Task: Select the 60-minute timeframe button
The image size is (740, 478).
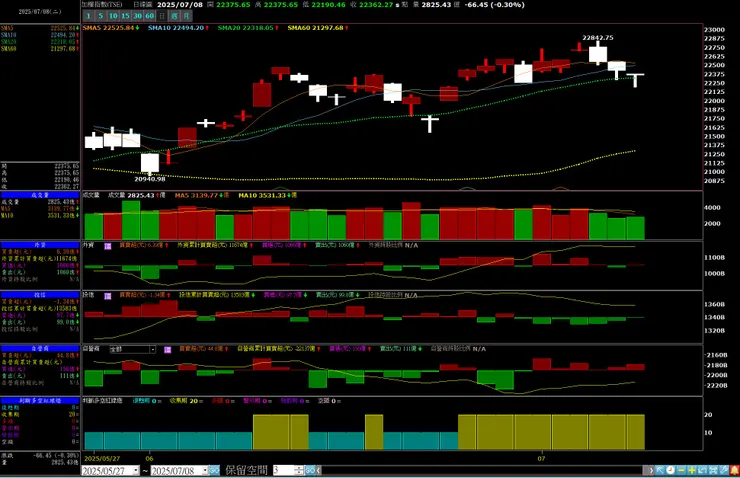Action: [x=150, y=16]
